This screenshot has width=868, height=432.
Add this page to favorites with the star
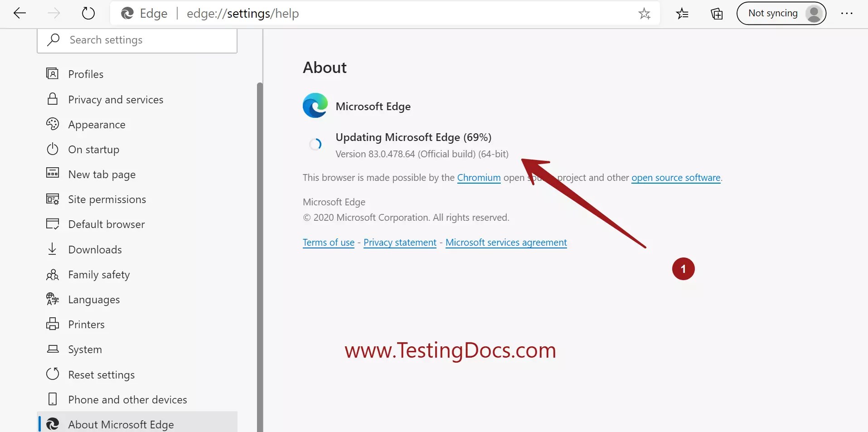pos(645,13)
